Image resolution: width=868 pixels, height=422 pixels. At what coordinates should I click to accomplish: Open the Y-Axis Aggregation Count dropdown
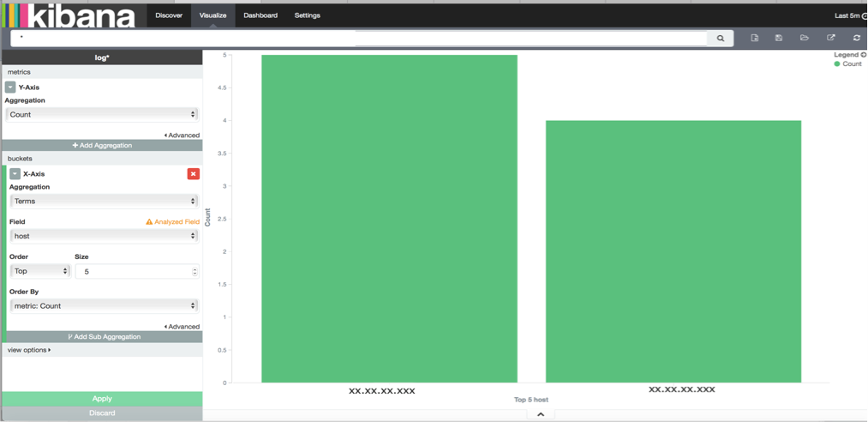pyautogui.click(x=102, y=115)
